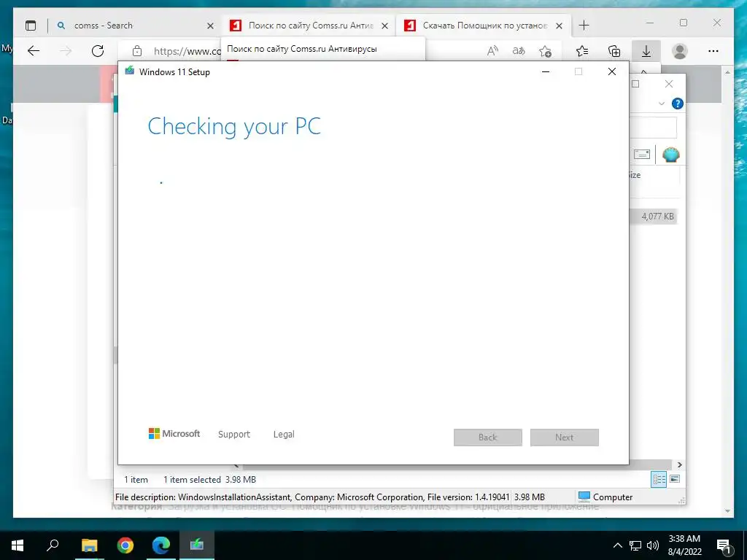The image size is (747, 560).
Task: Click Computer in Explorer status bar
Action: pyautogui.click(x=605, y=497)
